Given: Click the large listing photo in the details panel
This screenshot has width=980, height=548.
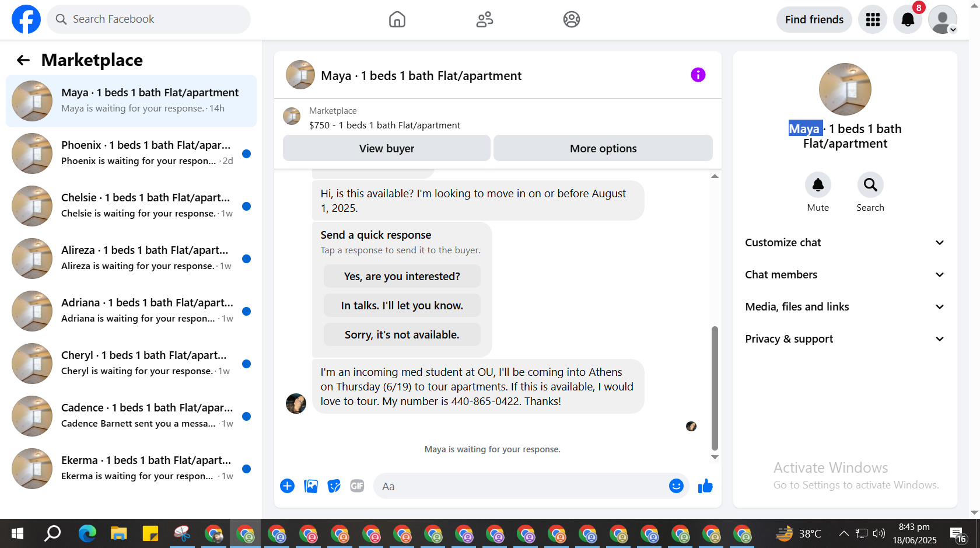Looking at the screenshot, I should pyautogui.click(x=845, y=89).
